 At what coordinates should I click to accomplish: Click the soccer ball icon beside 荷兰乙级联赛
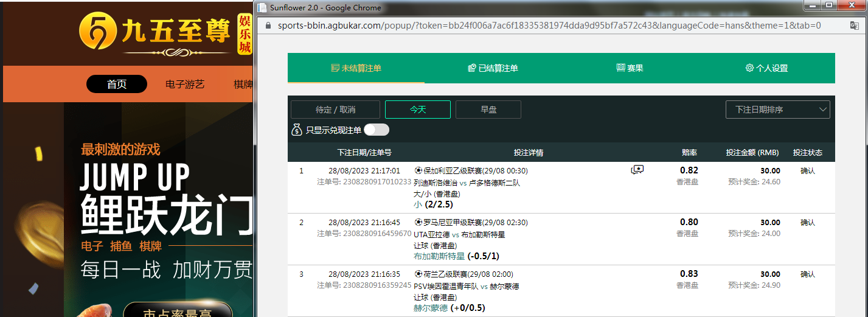click(418, 274)
